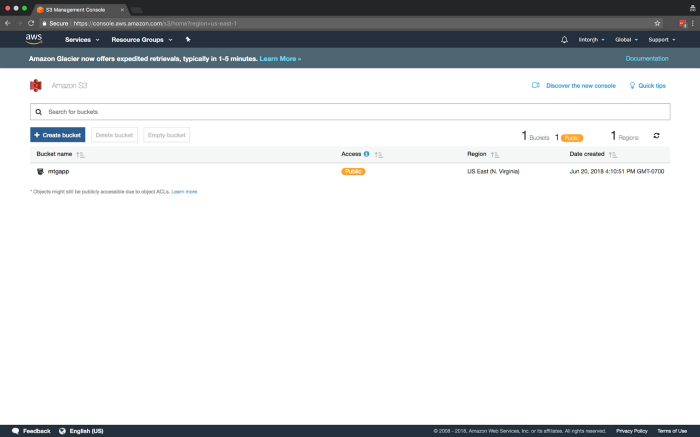The image size is (700, 437).
Task: Open the notifications bell icon
Action: point(564,40)
